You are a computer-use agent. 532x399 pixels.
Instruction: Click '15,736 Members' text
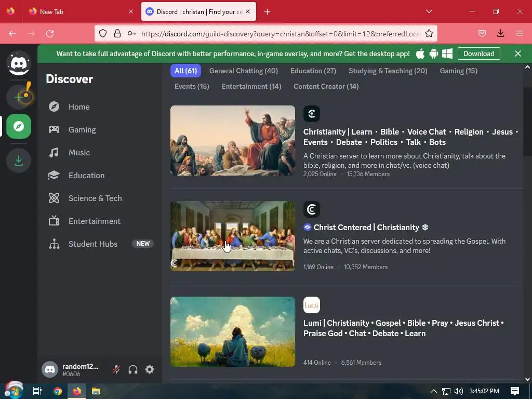(368, 174)
